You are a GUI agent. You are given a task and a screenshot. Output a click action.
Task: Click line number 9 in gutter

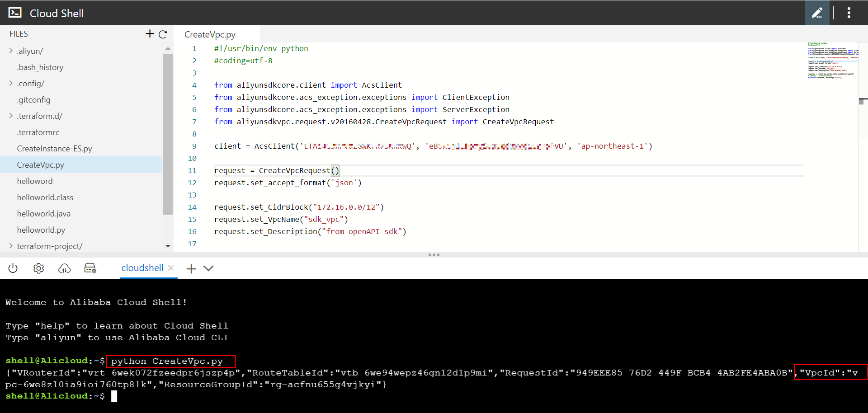coord(194,146)
